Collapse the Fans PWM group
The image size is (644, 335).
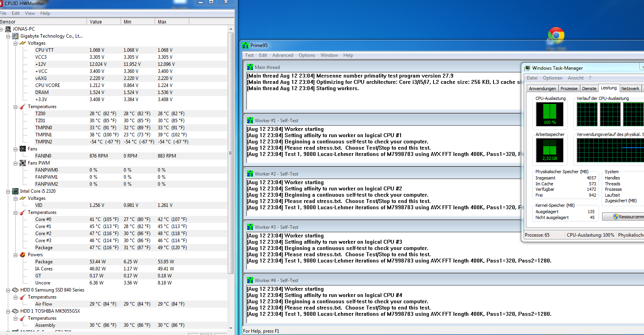(x=15, y=163)
